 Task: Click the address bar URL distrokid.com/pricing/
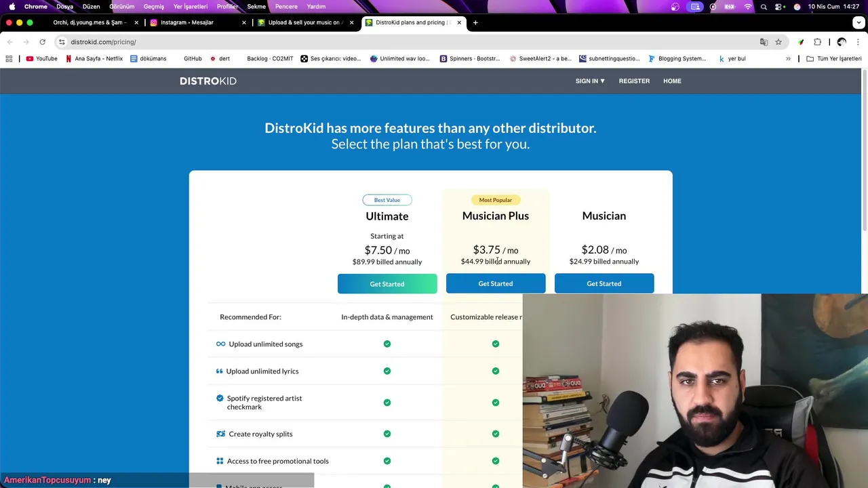point(103,42)
